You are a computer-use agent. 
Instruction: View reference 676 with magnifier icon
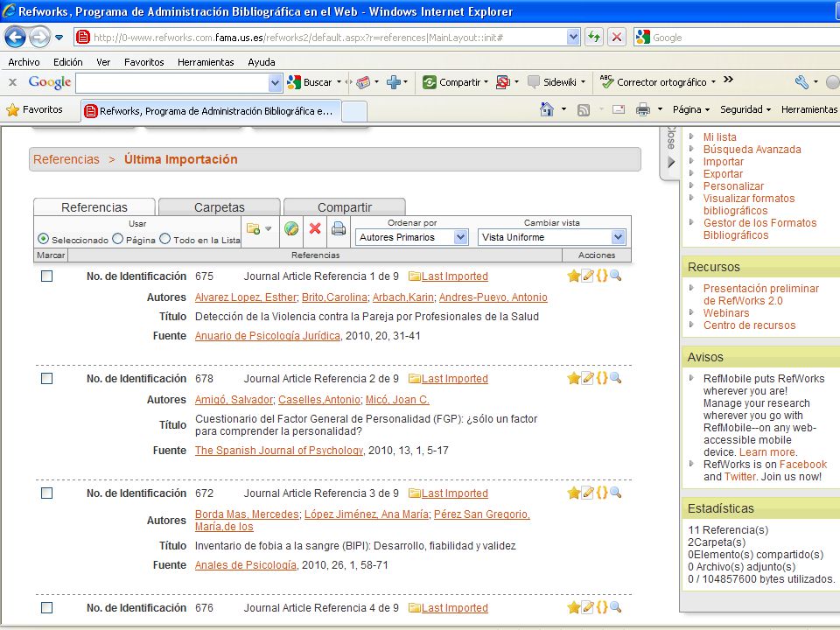(x=615, y=607)
